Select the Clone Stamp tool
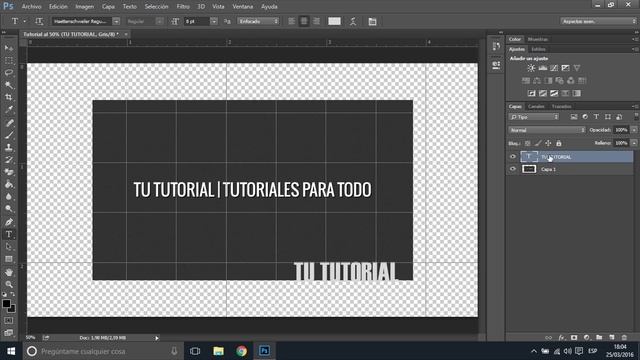The height and width of the screenshot is (360, 640). pyautogui.click(x=9, y=147)
